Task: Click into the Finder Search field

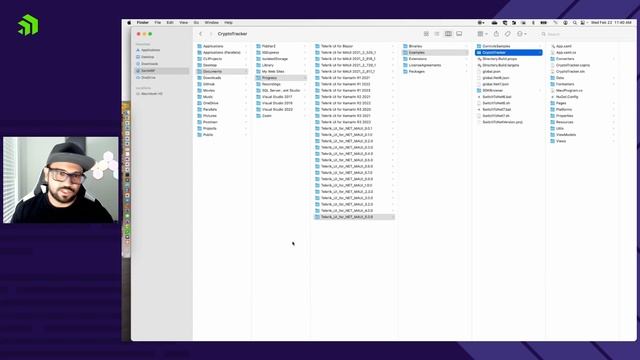Action: click(586, 34)
